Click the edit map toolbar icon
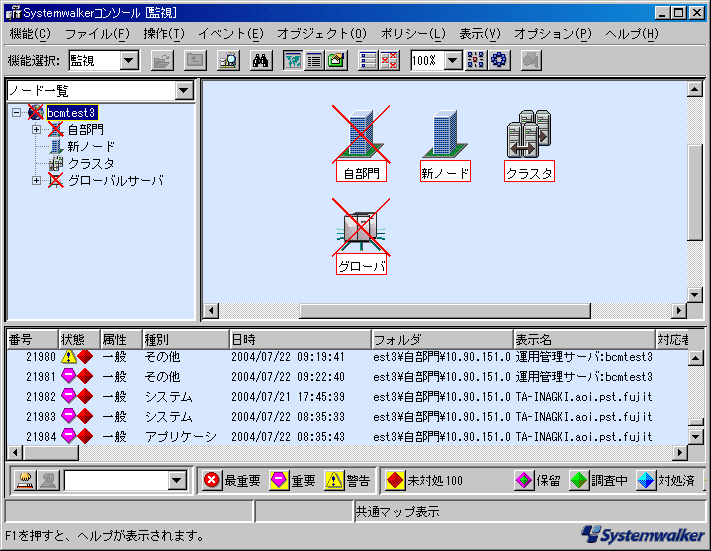Viewport: 711px width, 551px height. pyautogui.click(x=336, y=60)
